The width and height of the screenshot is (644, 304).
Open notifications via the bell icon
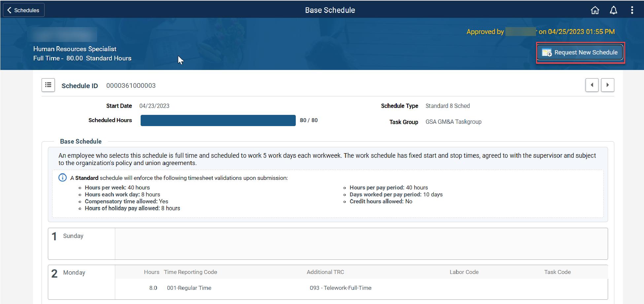point(613,10)
